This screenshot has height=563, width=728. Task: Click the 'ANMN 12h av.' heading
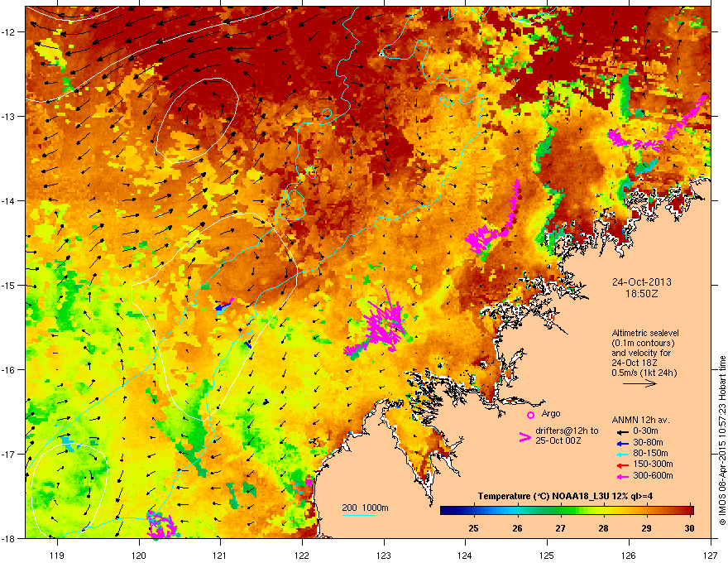tap(640, 420)
